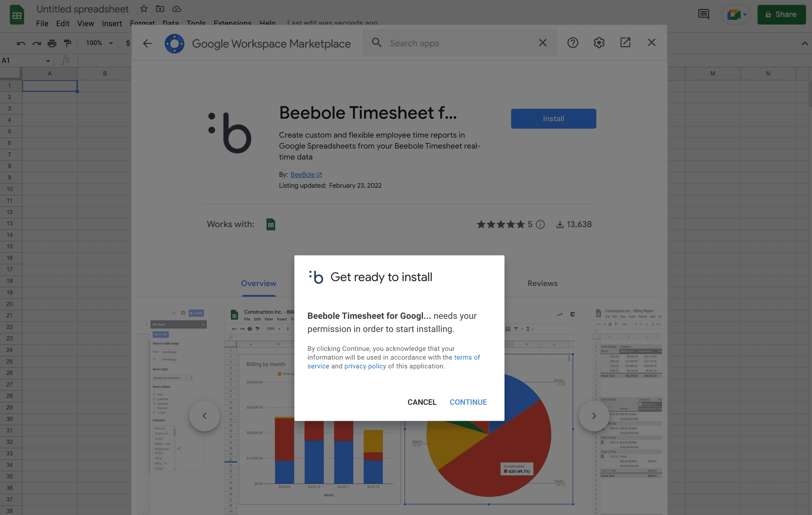
Task: Select the print icon
Action: [52, 43]
